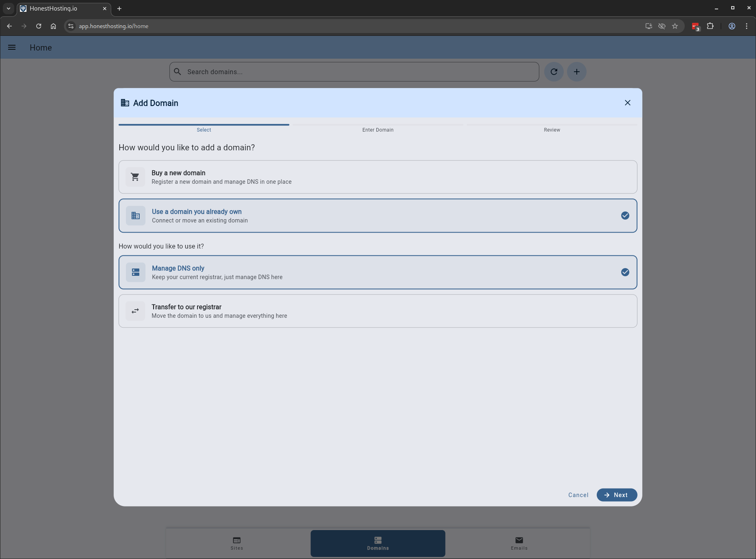The height and width of the screenshot is (559, 756).
Task: Click the DNS server icon
Action: coord(136,273)
